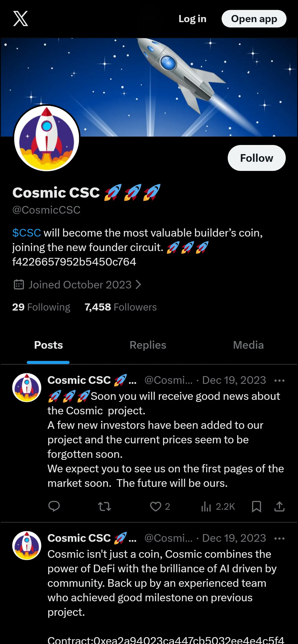Click the Log in link

pyautogui.click(x=192, y=19)
